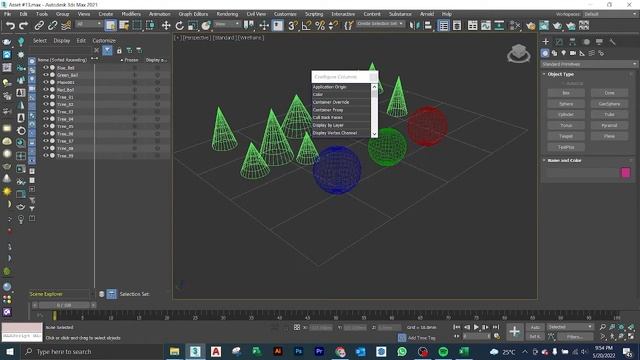The height and width of the screenshot is (360, 640).
Task: Open the Material Editor teapot icon
Action: 530,26
